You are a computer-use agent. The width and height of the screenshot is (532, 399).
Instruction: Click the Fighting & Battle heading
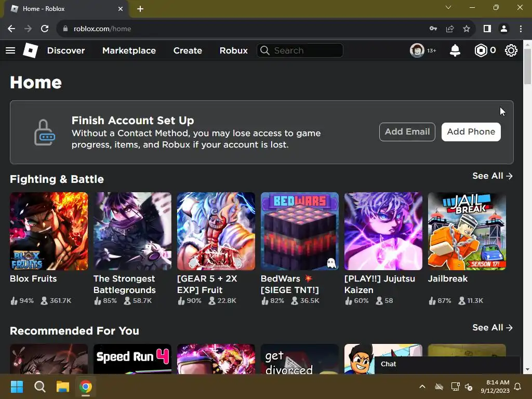click(x=57, y=179)
